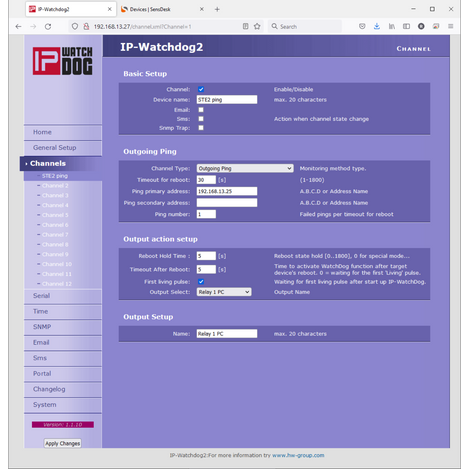Enable the Snmp Trap checkbox
This screenshot has height=469, width=469.
(x=201, y=128)
